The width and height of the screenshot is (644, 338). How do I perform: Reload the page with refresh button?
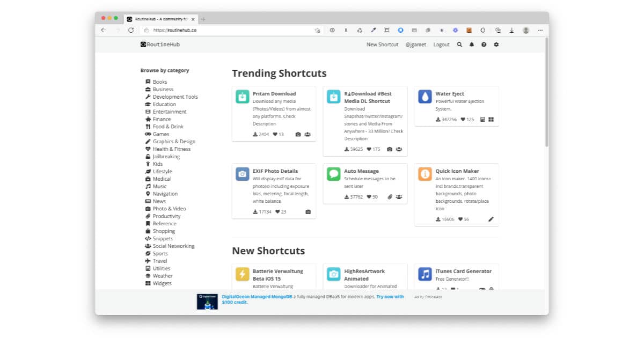(131, 30)
